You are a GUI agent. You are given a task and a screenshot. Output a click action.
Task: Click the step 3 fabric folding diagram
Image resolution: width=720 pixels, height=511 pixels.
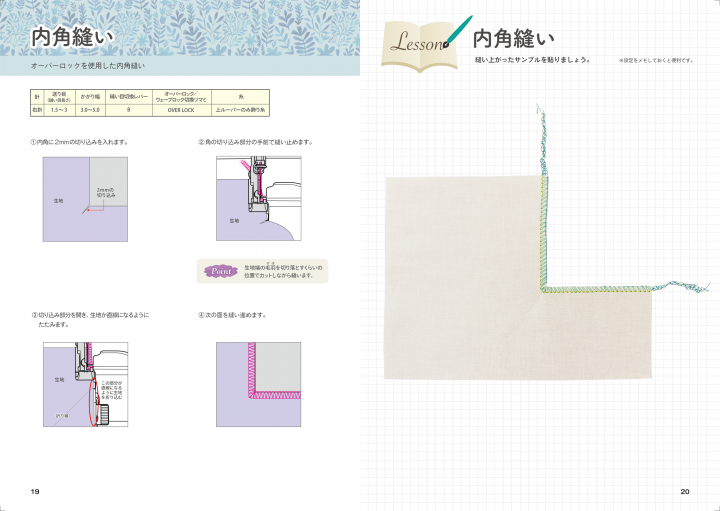click(x=85, y=385)
